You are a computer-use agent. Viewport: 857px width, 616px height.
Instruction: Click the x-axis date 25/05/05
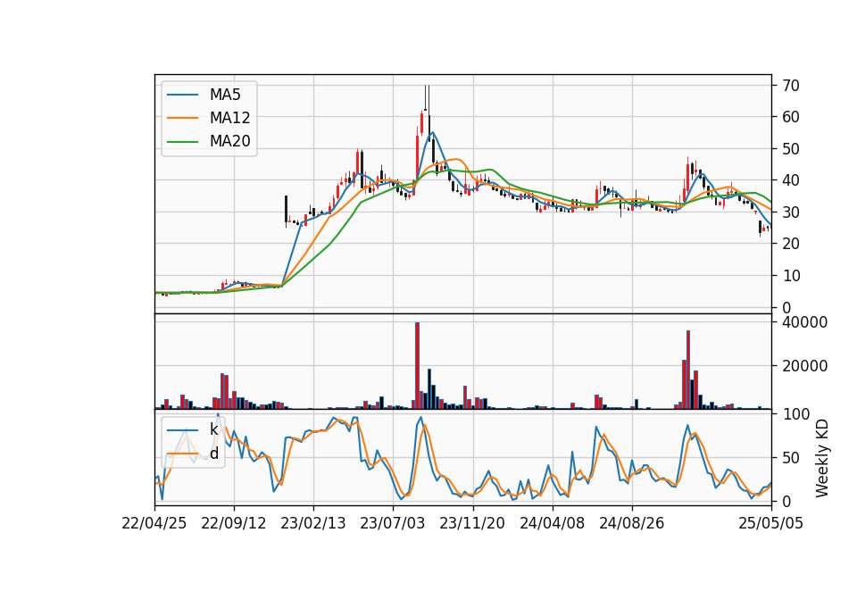click(771, 523)
